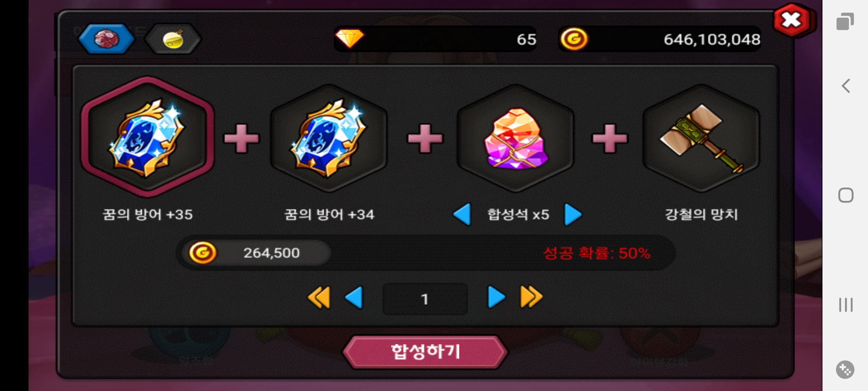
Task: Close the synthesis dialog with red X
Action: (792, 20)
